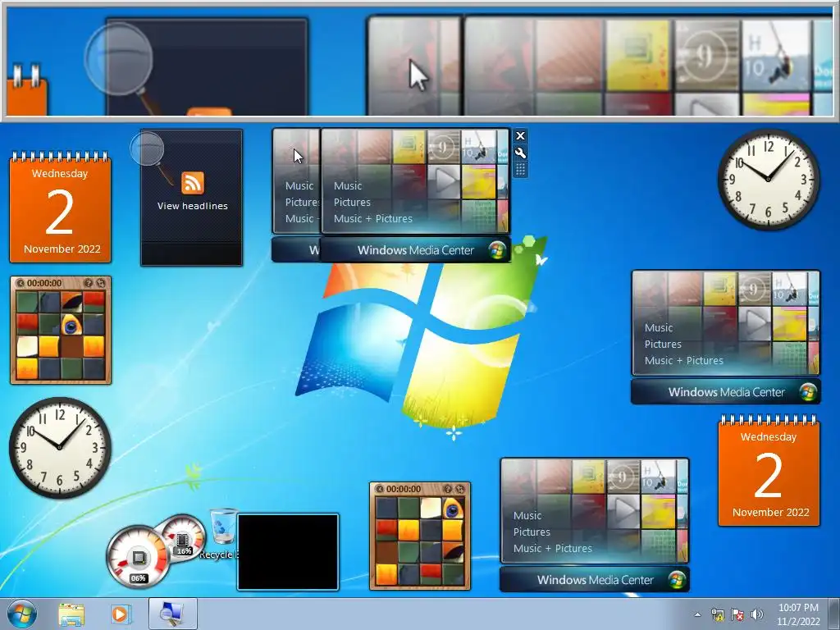Move the white tile in left-side puzzle
Viewport: 840px width, 630px height.
pos(27,347)
